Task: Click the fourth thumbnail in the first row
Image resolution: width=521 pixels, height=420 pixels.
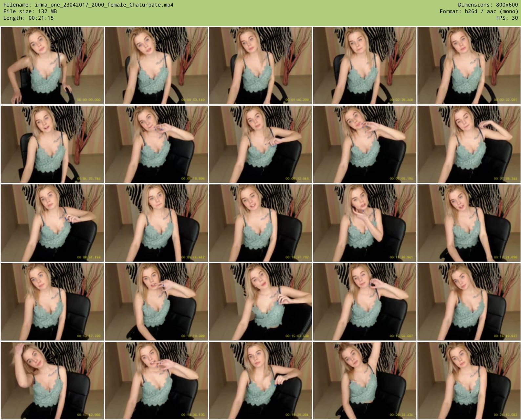Action: [365, 66]
